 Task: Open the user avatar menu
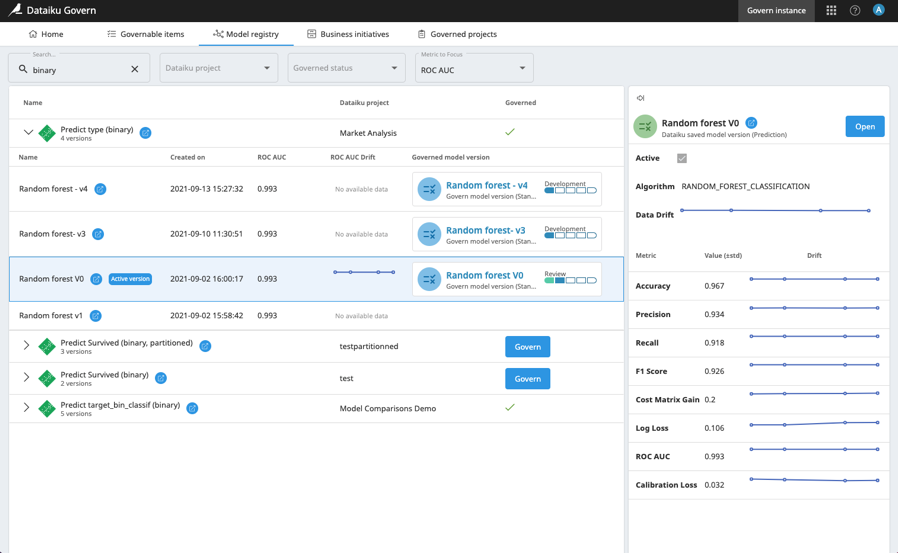point(878,10)
